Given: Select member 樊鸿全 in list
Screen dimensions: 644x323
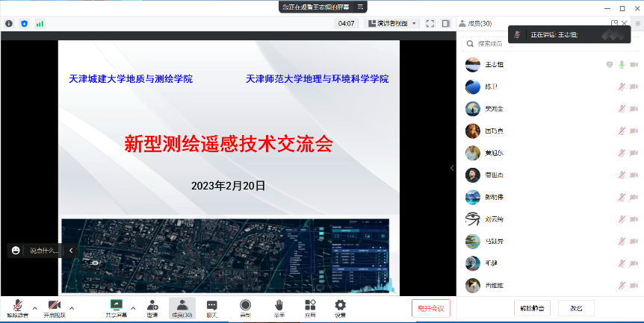Looking at the screenshot, I should click(551, 109).
